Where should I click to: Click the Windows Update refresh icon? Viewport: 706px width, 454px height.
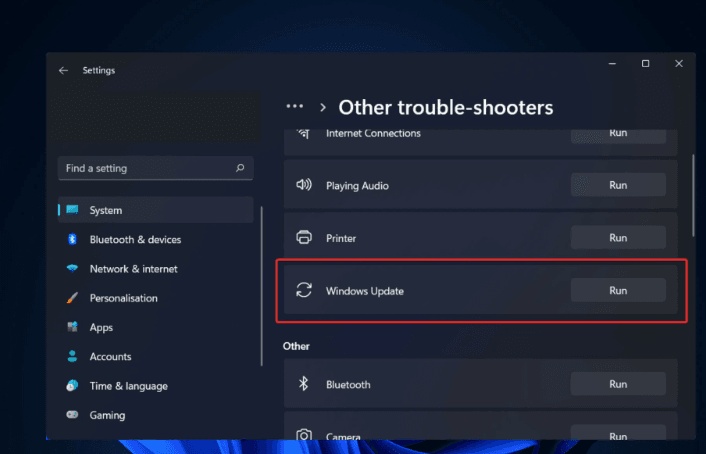point(303,290)
